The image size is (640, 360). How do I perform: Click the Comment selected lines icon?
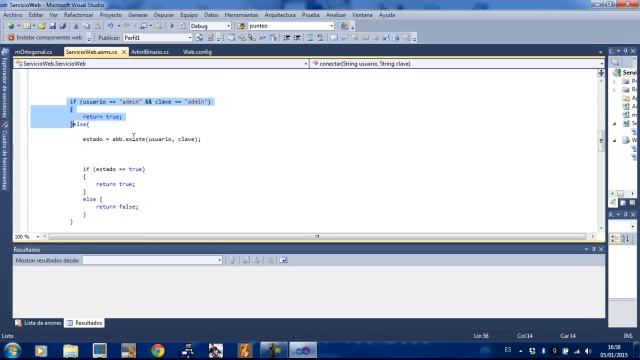[310, 38]
